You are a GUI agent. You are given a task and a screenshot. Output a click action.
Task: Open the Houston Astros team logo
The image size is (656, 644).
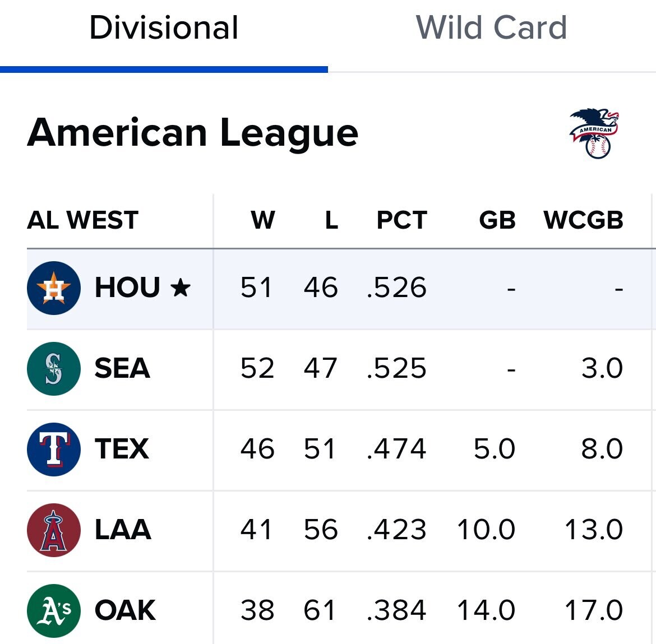[54, 288]
